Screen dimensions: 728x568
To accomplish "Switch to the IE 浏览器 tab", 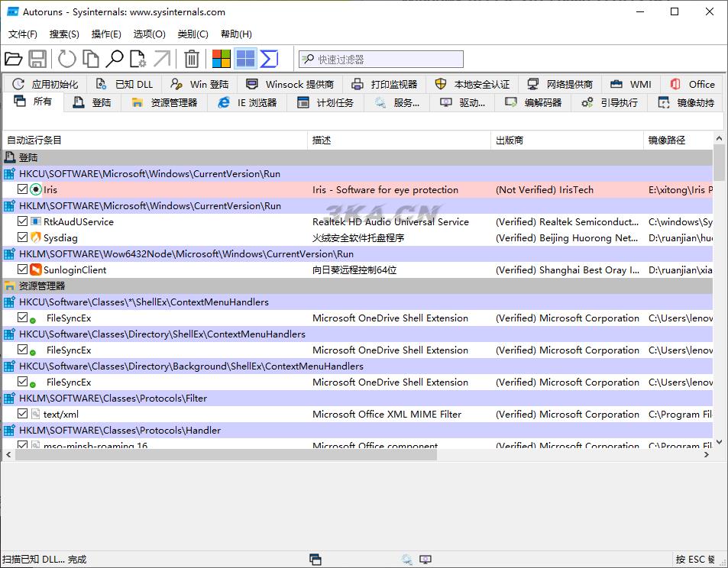I will [248, 102].
